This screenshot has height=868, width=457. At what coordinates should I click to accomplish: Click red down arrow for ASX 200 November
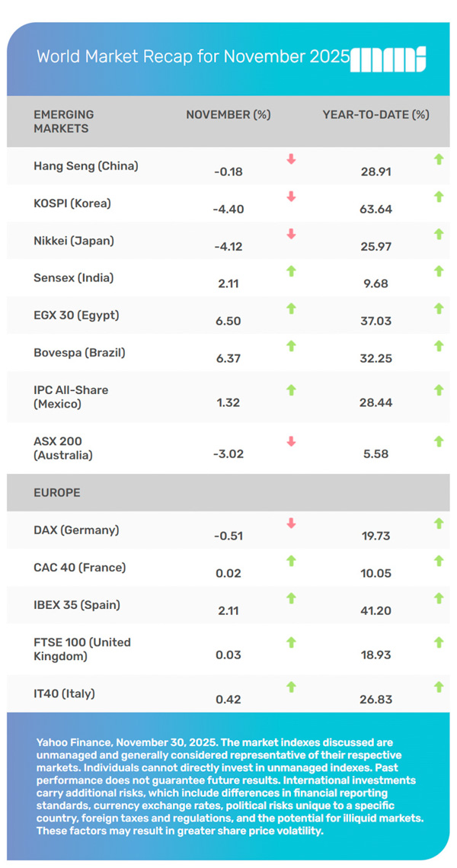(x=291, y=441)
